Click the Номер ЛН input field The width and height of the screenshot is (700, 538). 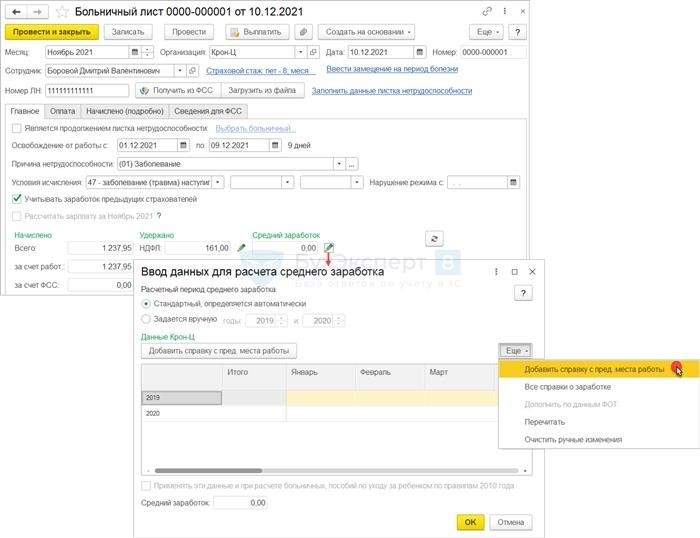[x=87, y=91]
